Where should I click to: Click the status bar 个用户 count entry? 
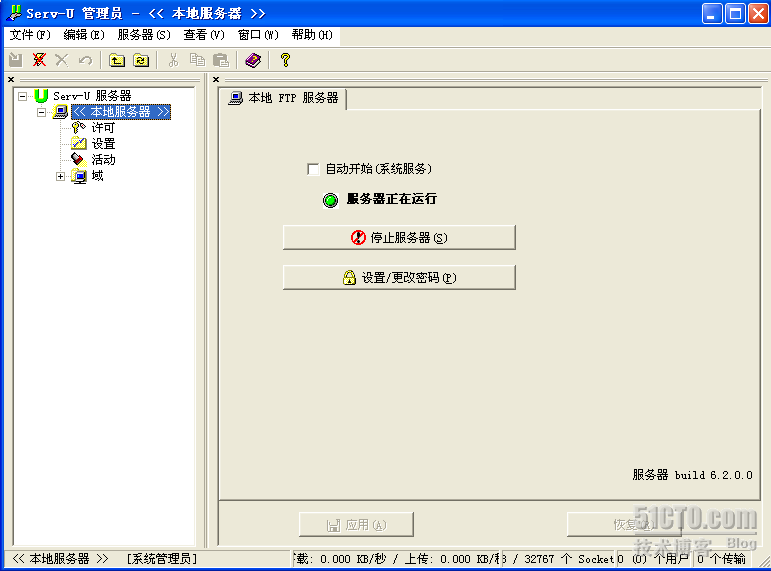(655, 559)
